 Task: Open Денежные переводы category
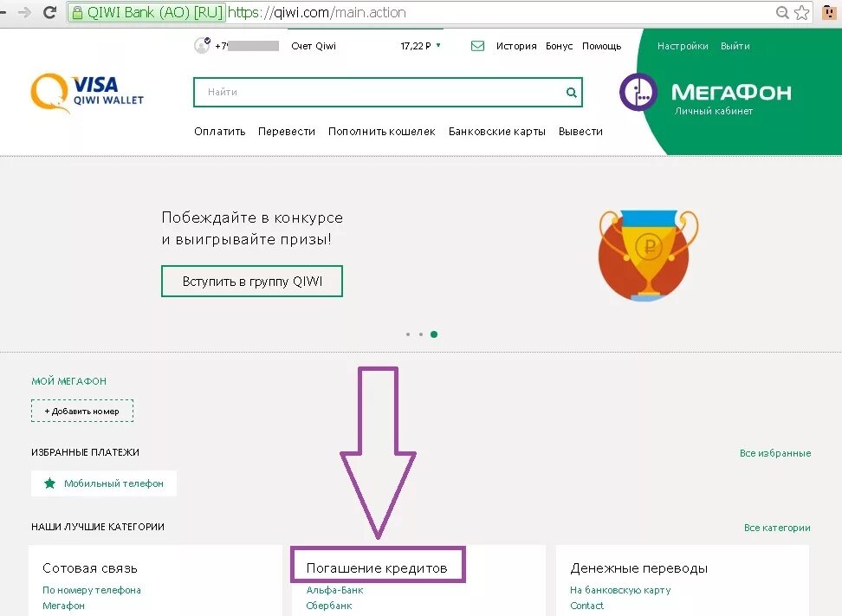638,568
